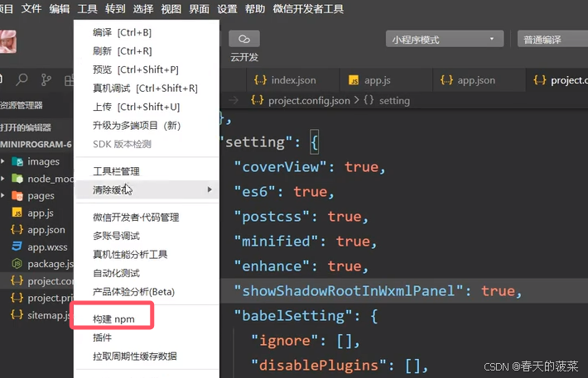Click the extensions grid icon in sidebar
The width and height of the screenshot is (588, 378).
click(x=69, y=79)
